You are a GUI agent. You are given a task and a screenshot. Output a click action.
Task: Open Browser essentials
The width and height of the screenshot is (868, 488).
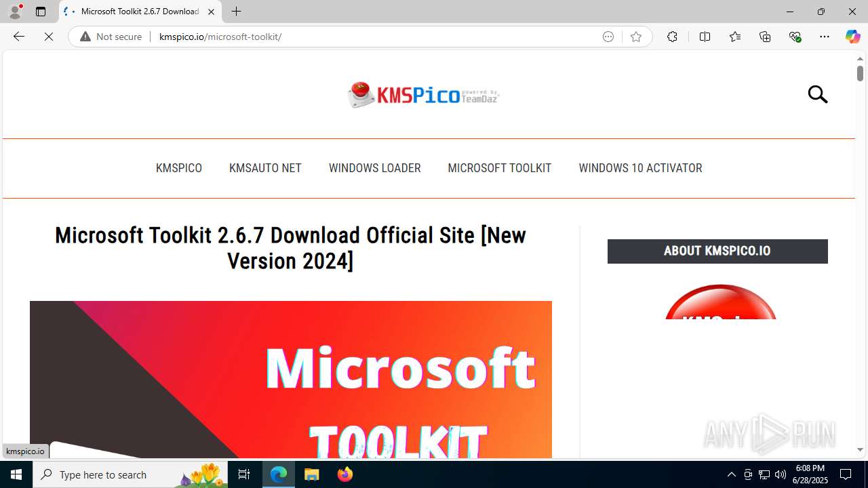[795, 37]
